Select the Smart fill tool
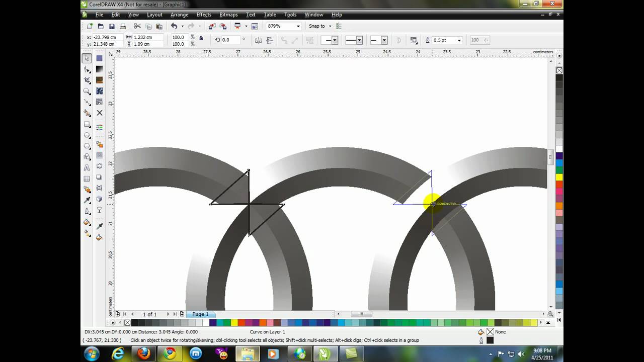 pyautogui.click(x=87, y=113)
